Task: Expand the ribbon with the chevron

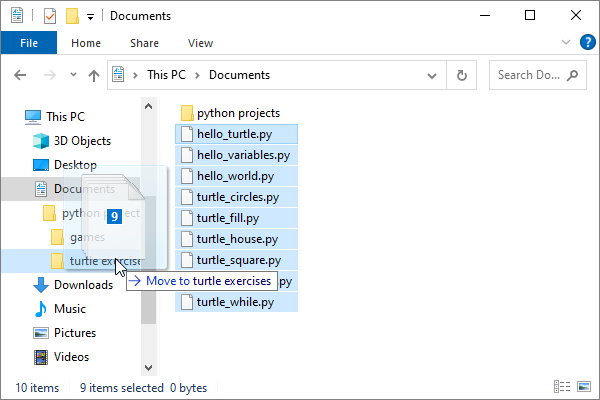Action: (566, 42)
